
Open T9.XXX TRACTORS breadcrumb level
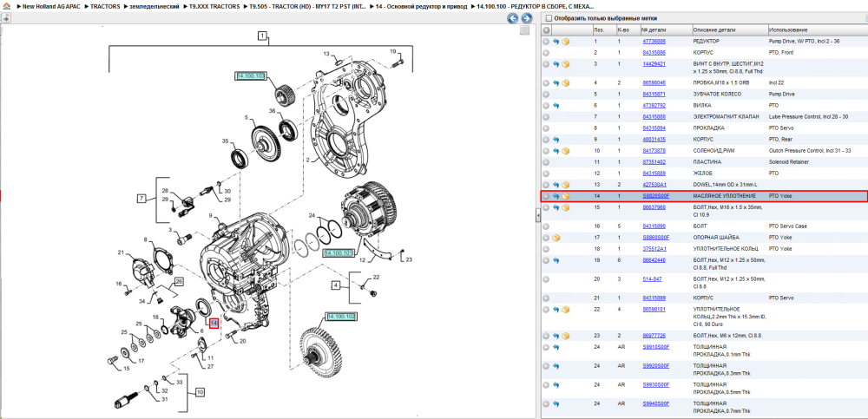pyautogui.click(x=214, y=7)
